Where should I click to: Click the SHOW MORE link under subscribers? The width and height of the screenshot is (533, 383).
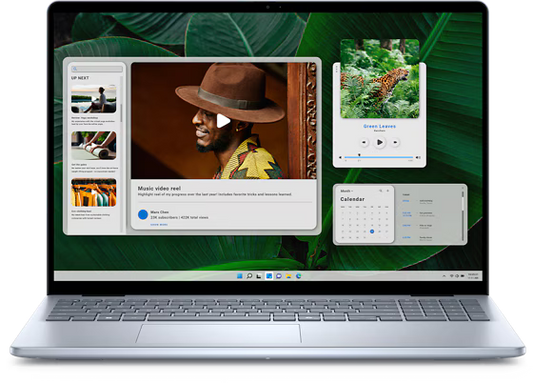click(159, 225)
